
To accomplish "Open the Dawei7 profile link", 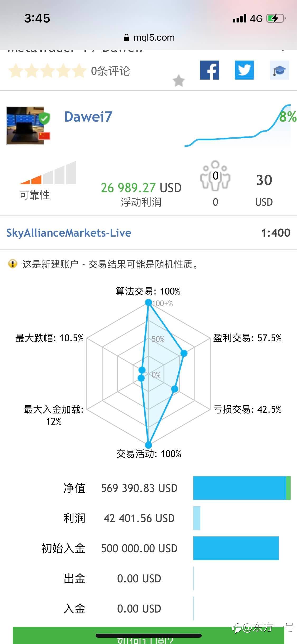I will (x=88, y=117).
